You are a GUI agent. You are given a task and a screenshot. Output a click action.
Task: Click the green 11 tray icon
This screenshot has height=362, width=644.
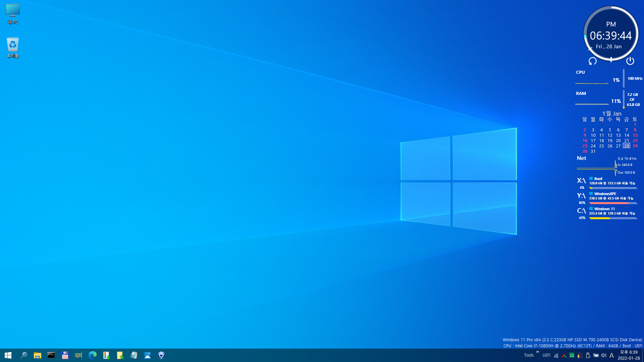572,356
